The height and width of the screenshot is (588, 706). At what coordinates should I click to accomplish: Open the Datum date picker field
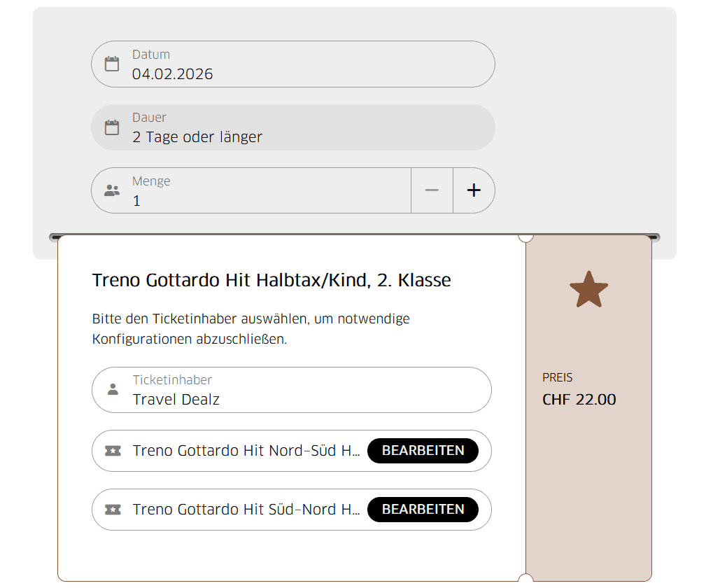point(292,64)
